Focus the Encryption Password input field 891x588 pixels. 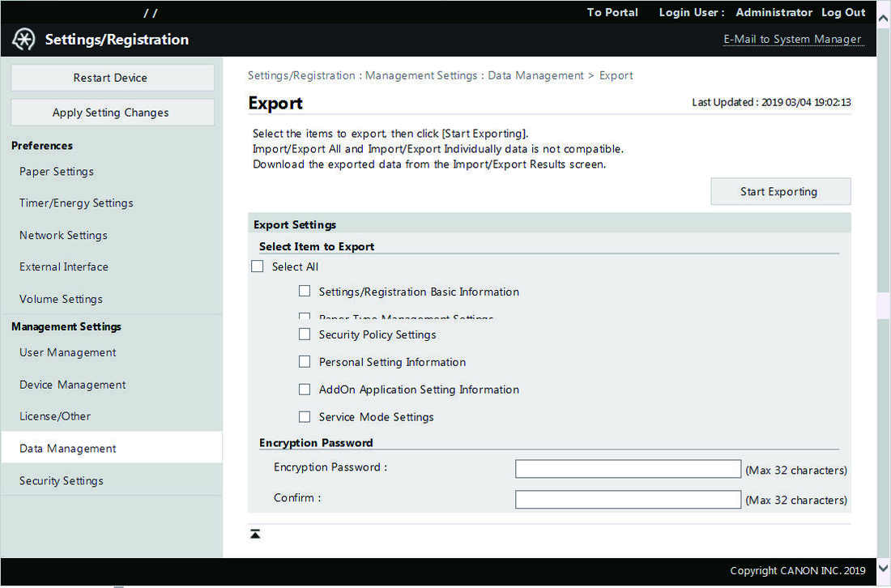tap(628, 469)
